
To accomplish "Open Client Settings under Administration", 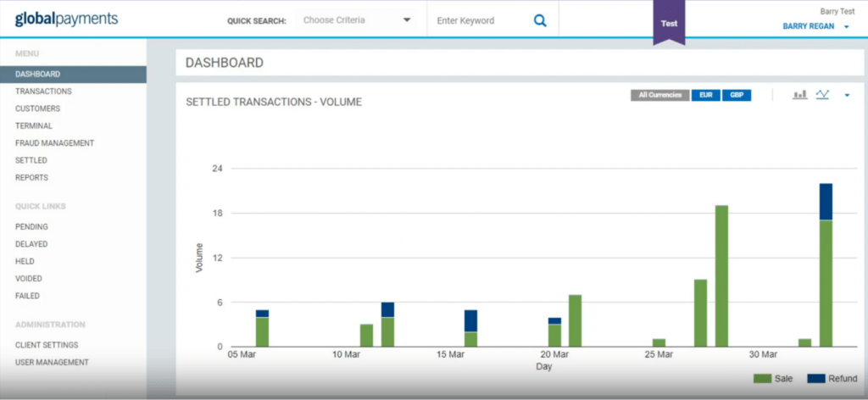I will (47, 345).
